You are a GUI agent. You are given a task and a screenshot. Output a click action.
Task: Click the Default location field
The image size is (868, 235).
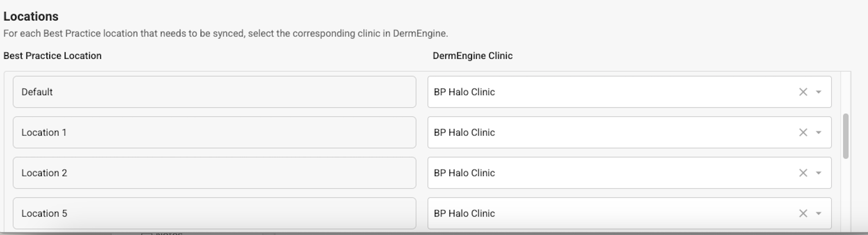[214, 92]
